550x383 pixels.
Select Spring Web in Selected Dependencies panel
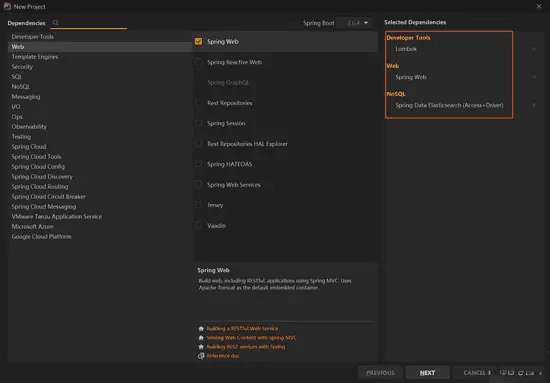click(411, 77)
